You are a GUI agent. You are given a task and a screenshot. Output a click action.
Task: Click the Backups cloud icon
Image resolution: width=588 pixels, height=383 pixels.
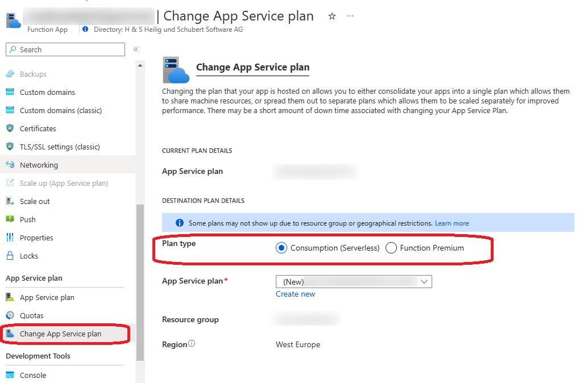10,74
